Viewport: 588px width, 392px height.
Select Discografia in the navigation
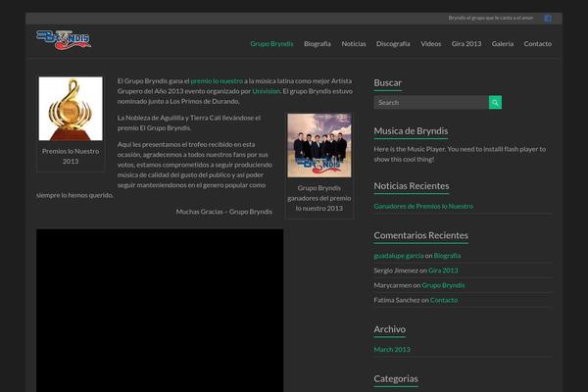393,43
